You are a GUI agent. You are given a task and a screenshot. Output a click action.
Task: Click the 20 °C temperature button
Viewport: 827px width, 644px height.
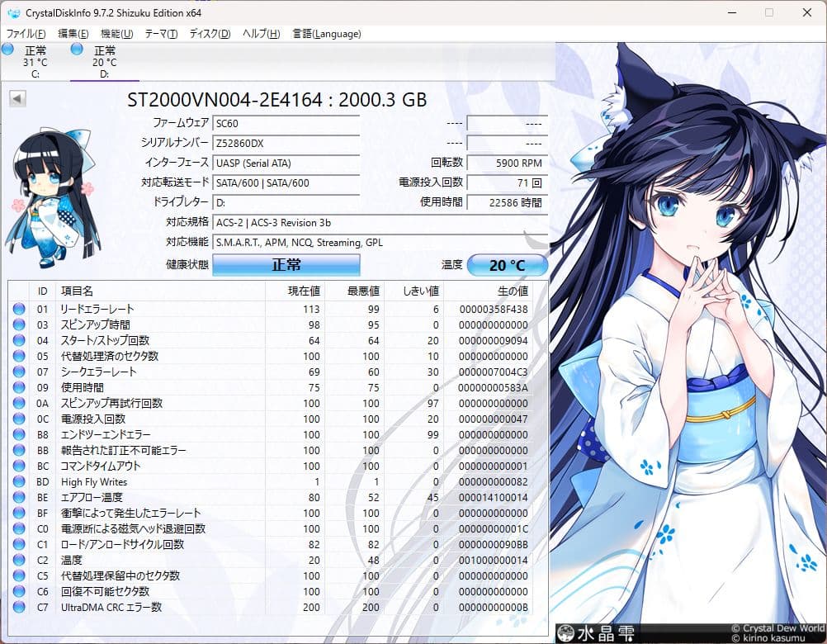(x=507, y=264)
